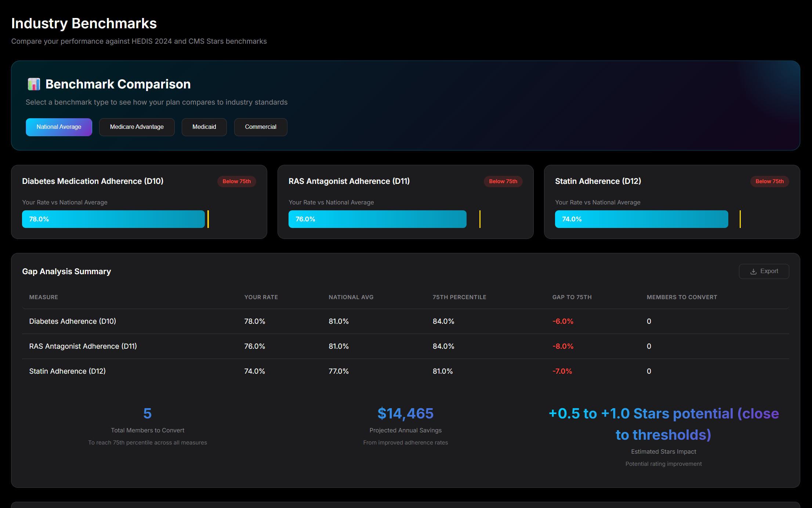The height and width of the screenshot is (508, 812).
Task: Click the Below 75th badge on Statin Adherence
Action: click(x=769, y=181)
